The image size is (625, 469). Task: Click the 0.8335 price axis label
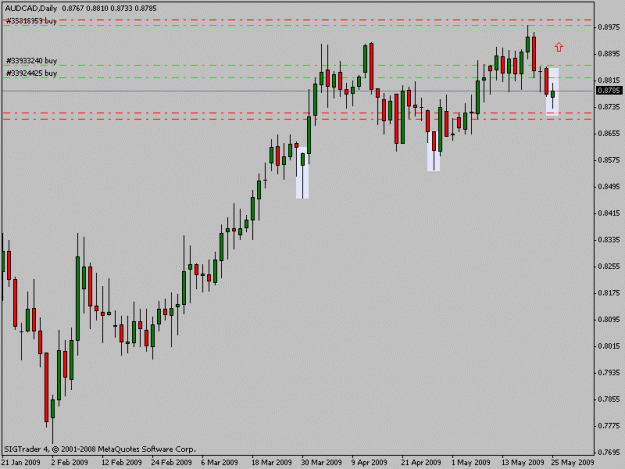(x=609, y=240)
